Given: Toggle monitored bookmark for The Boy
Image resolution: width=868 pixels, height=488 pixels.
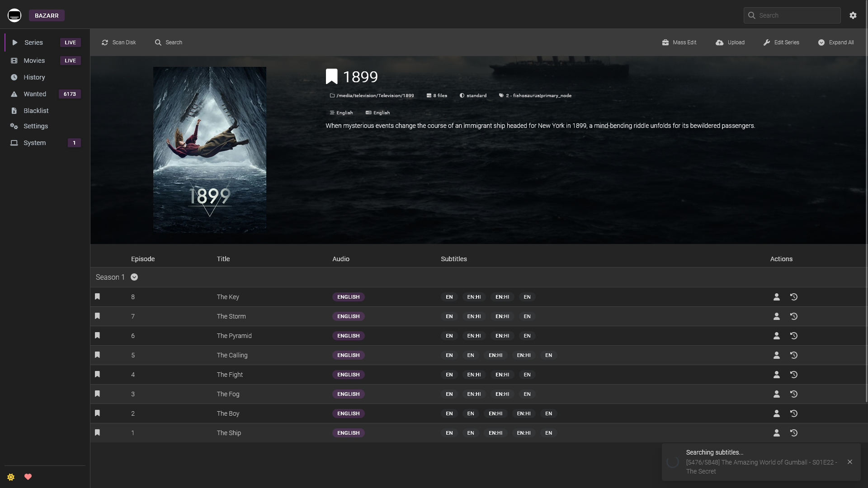Looking at the screenshot, I should (x=97, y=413).
